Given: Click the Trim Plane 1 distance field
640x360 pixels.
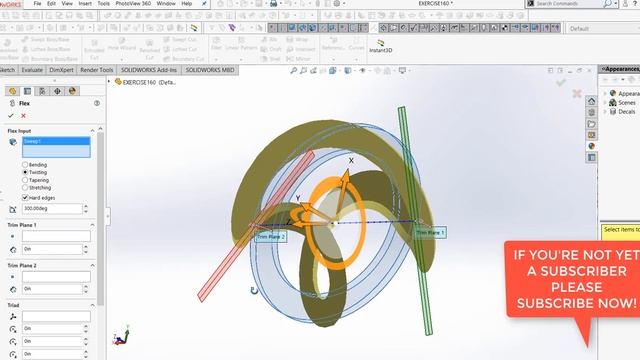Looking at the screenshot, I should point(52,249).
